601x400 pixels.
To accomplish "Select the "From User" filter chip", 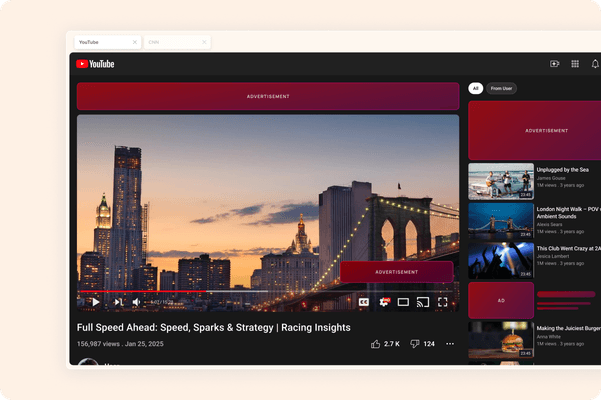I will (502, 89).
